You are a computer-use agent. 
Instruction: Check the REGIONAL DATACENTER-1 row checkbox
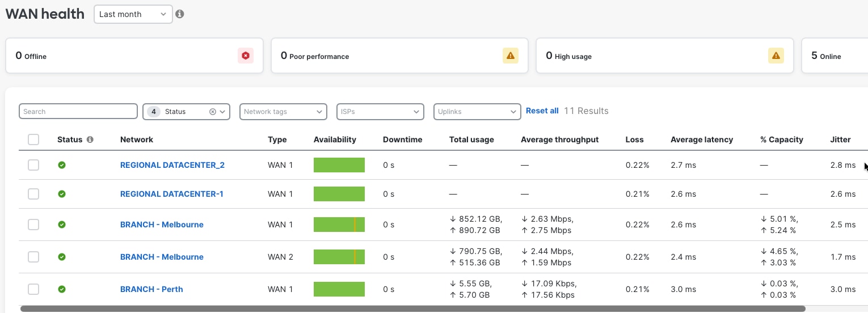pos(33,194)
